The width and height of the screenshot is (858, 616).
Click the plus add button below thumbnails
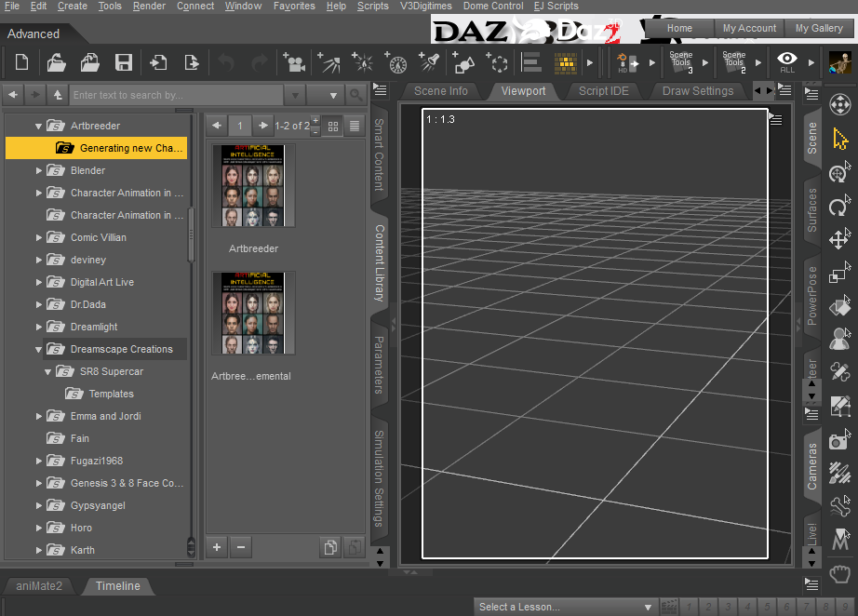(x=217, y=547)
